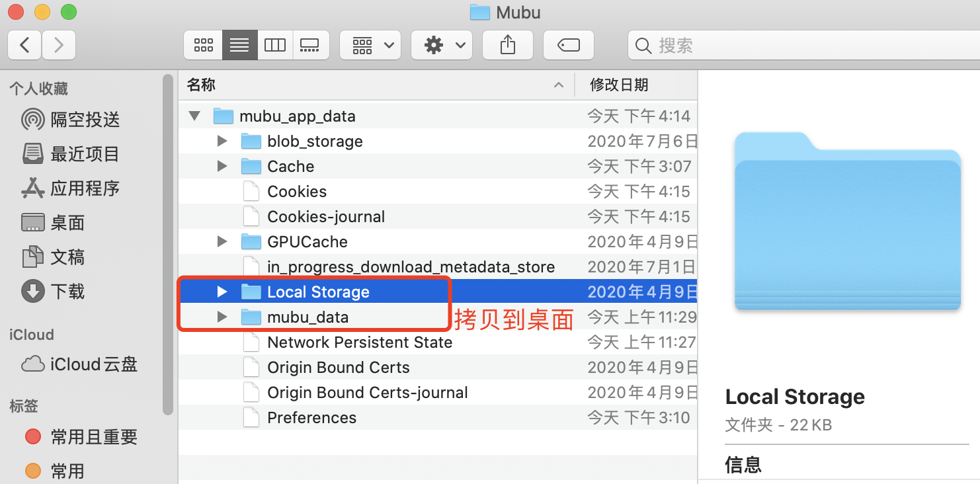980x484 pixels.
Task: Select the red 常用且重要 tag
Action: (81, 437)
